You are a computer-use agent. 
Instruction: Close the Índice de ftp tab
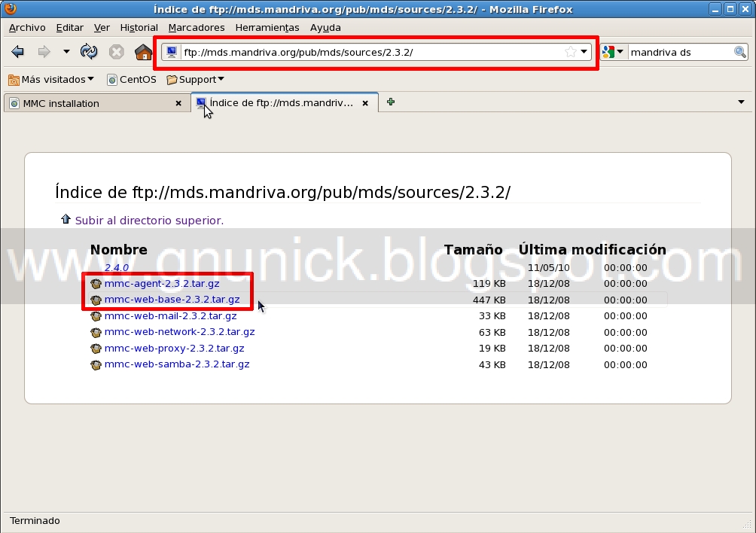click(365, 103)
